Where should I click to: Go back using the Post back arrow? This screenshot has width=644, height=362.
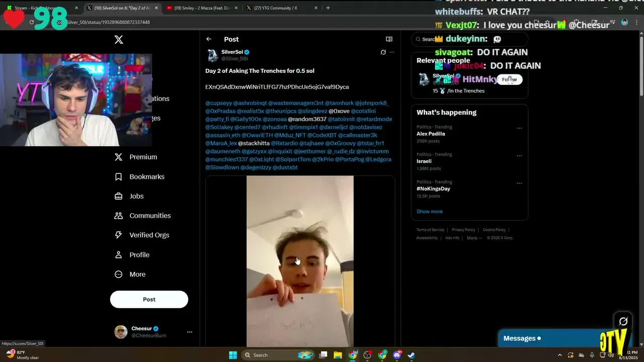[x=209, y=39]
